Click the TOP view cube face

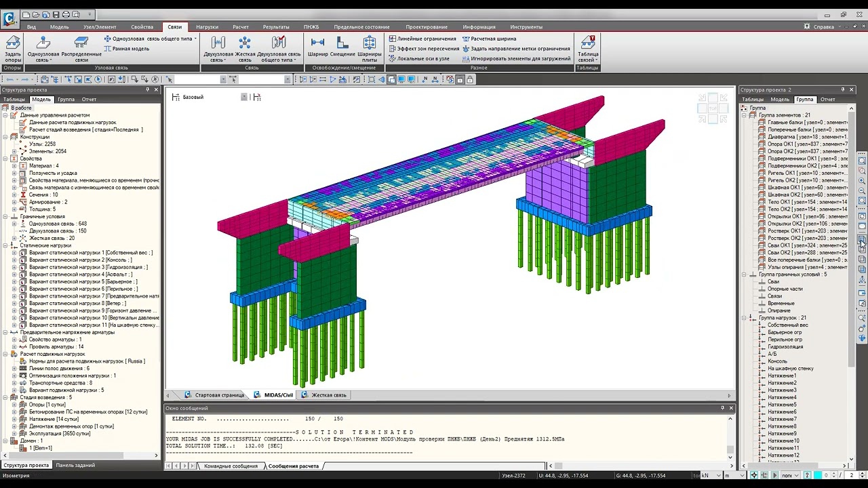click(x=713, y=108)
